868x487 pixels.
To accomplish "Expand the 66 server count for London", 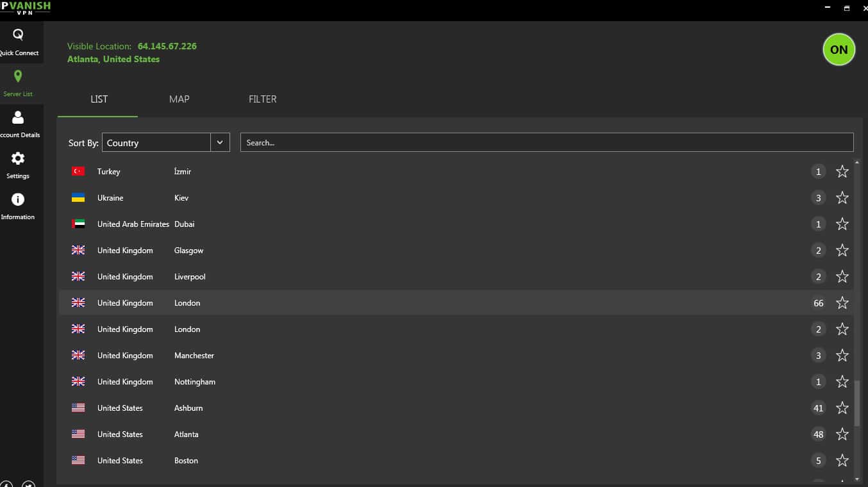I will pos(818,302).
